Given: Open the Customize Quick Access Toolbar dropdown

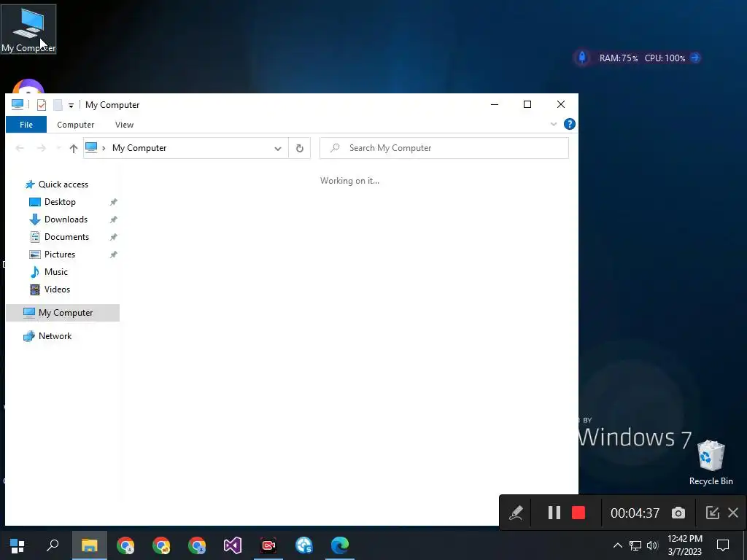Looking at the screenshot, I should (71, 105).
